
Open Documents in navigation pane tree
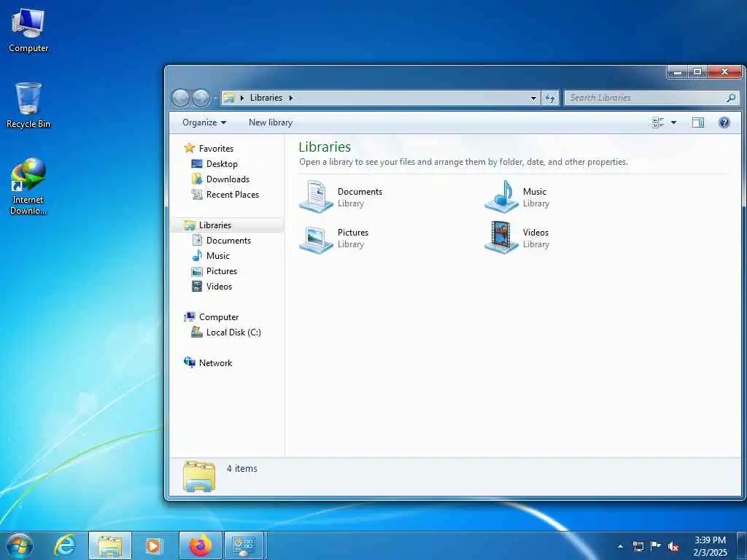[x=228, y=241]
